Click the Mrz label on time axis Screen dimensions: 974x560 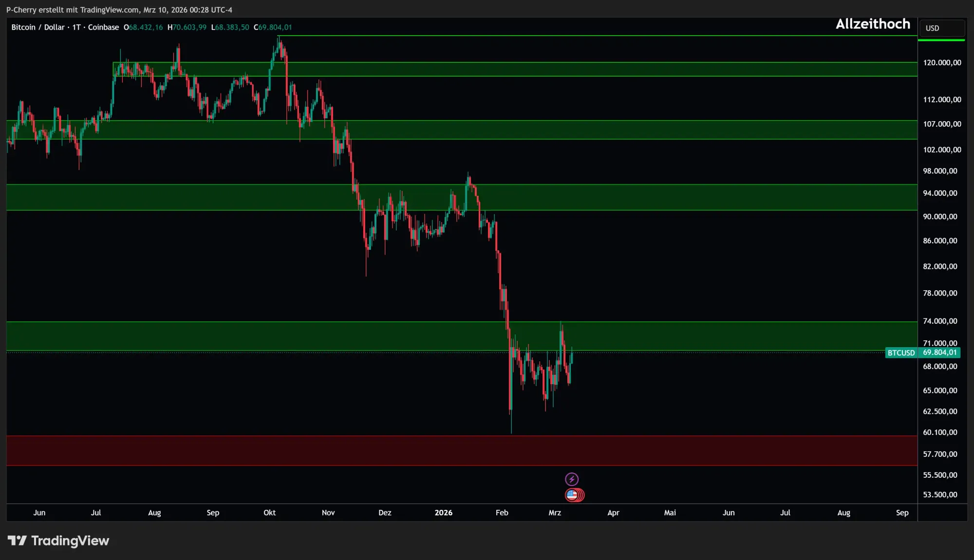point(555,512)
